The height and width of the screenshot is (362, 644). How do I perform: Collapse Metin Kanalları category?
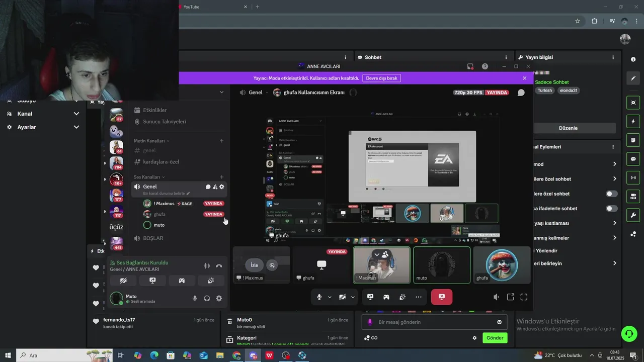151,141
